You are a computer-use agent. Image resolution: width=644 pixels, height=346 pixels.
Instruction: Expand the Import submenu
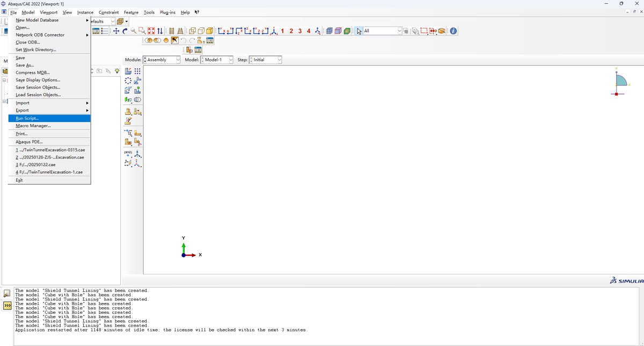(x=49, y=103)
